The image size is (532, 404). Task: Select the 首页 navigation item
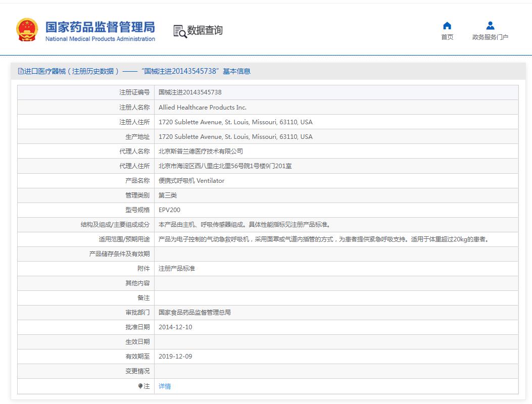click(x=447, y=36)
